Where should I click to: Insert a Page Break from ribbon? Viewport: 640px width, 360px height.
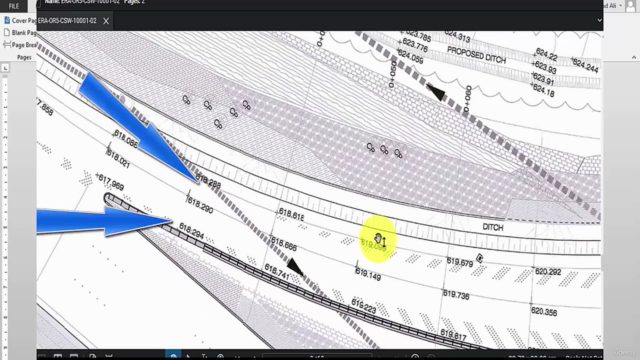pos(20,45)
